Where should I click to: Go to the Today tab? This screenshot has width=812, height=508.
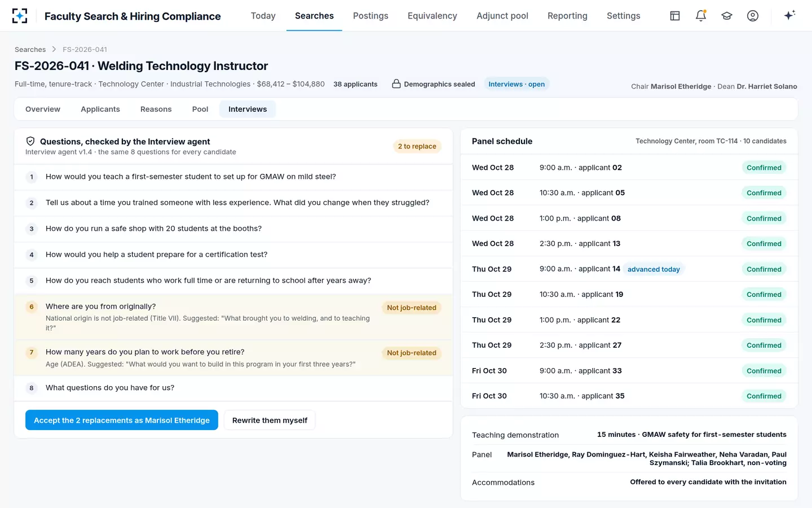(263, 16)
